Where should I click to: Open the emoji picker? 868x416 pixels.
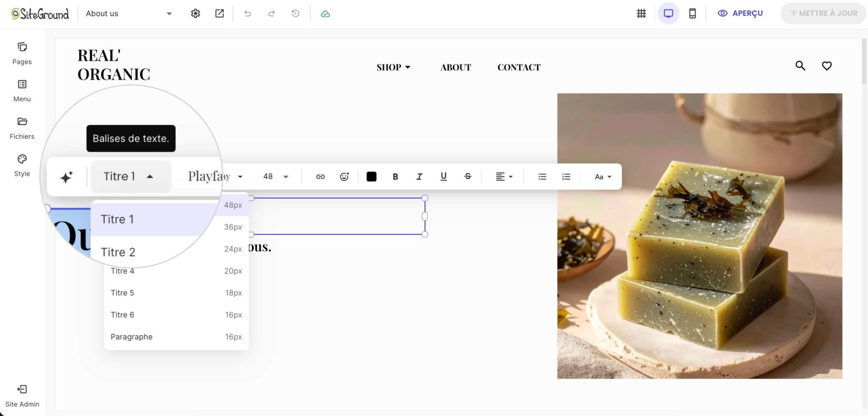click(344, 177)
